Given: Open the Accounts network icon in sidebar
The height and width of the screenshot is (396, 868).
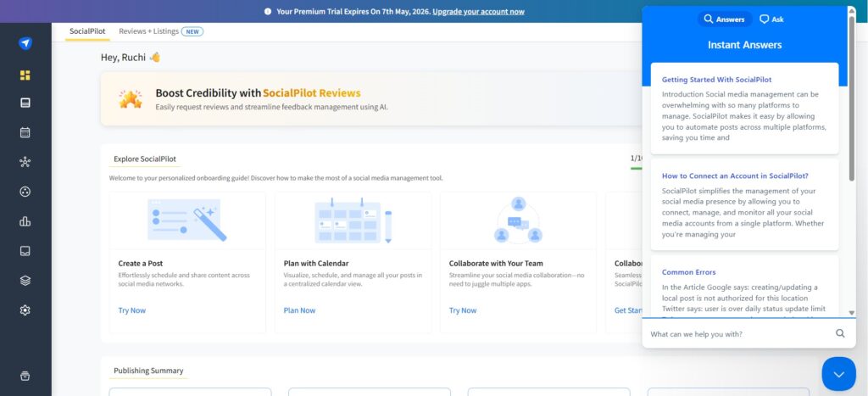Looking at the screenshot, I should [x=25, y=162].
